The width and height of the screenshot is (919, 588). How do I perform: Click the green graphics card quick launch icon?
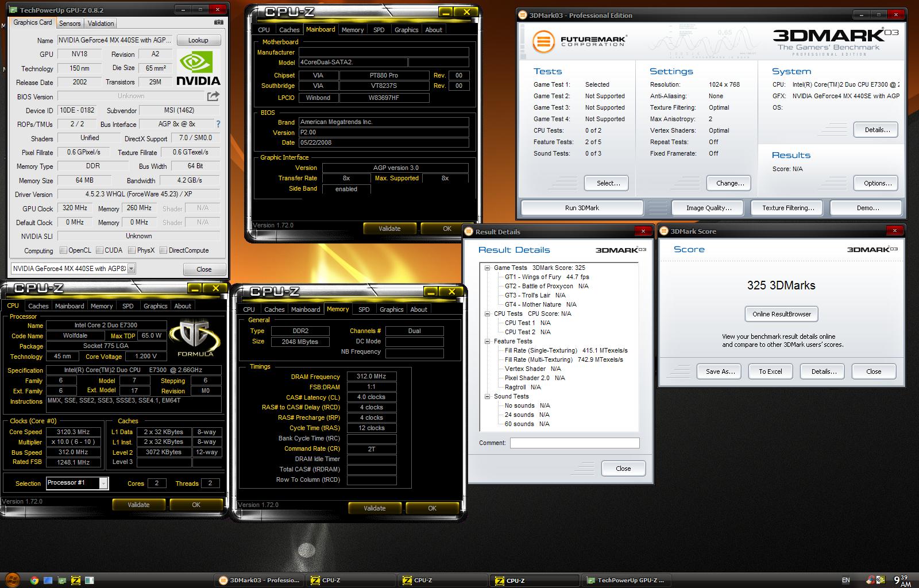click(62, 580)
